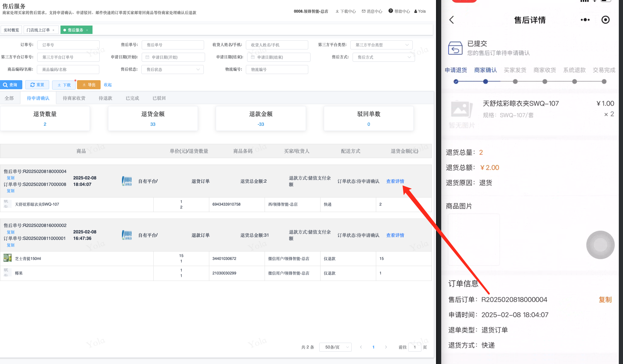Switch to the 待商家收货 tab

click(x=74, y=98)
